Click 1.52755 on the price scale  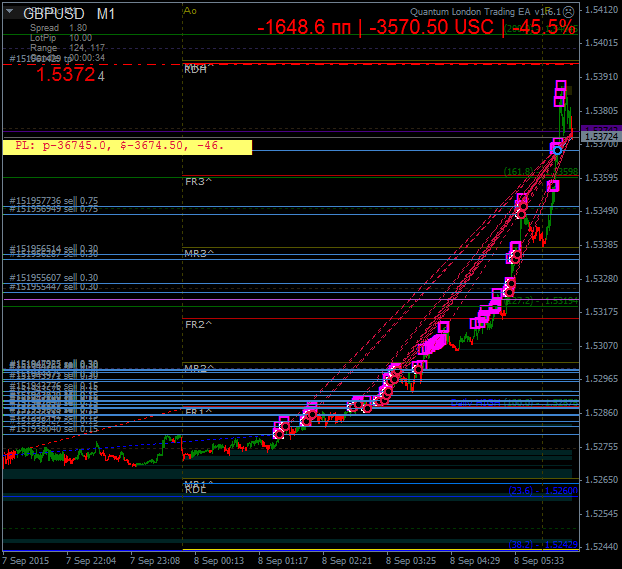[602, 447]
